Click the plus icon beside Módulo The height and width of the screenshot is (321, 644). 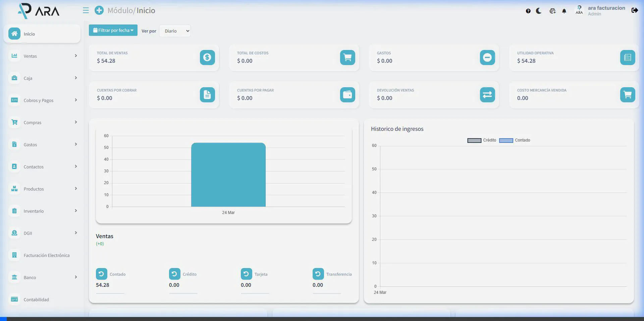[x=99, y=10]
